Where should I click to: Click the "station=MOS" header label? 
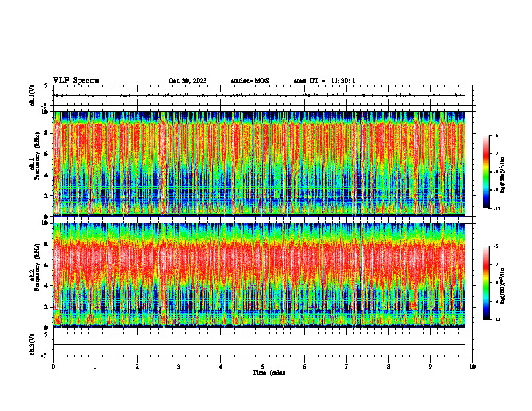pos(250,81)
